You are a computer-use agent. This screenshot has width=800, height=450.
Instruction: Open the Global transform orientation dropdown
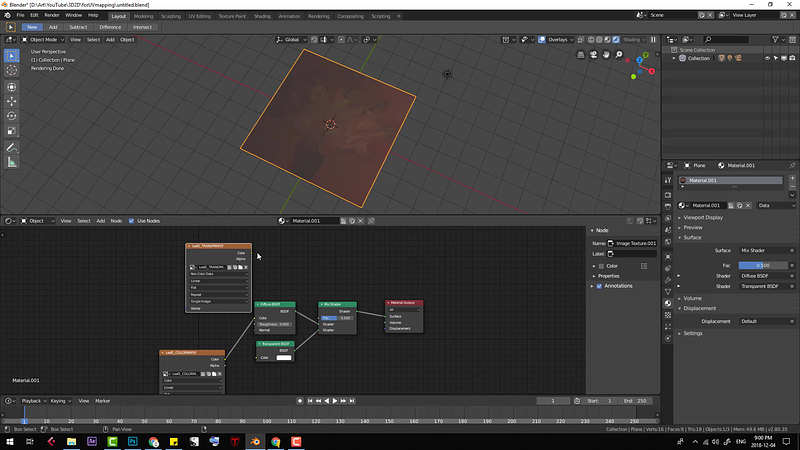pos(291,39)
